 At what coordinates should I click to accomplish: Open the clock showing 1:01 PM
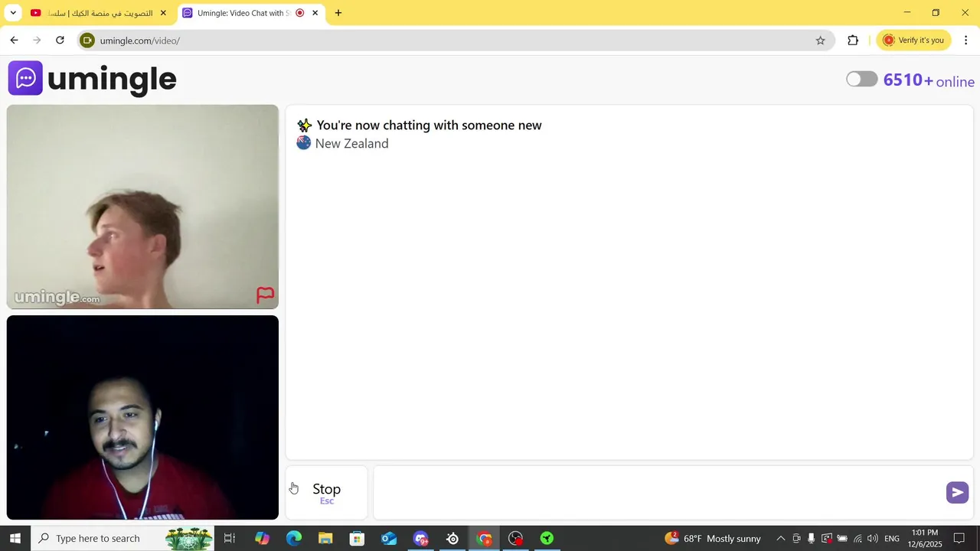(x=926, y=539)
